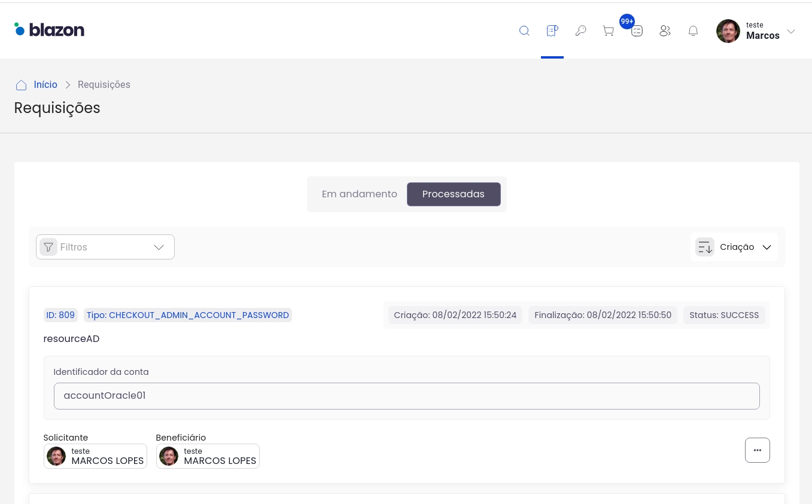The height and width of the screenshot is (504, 812).
Task: Select the Processadas tab
Action: 454,194
